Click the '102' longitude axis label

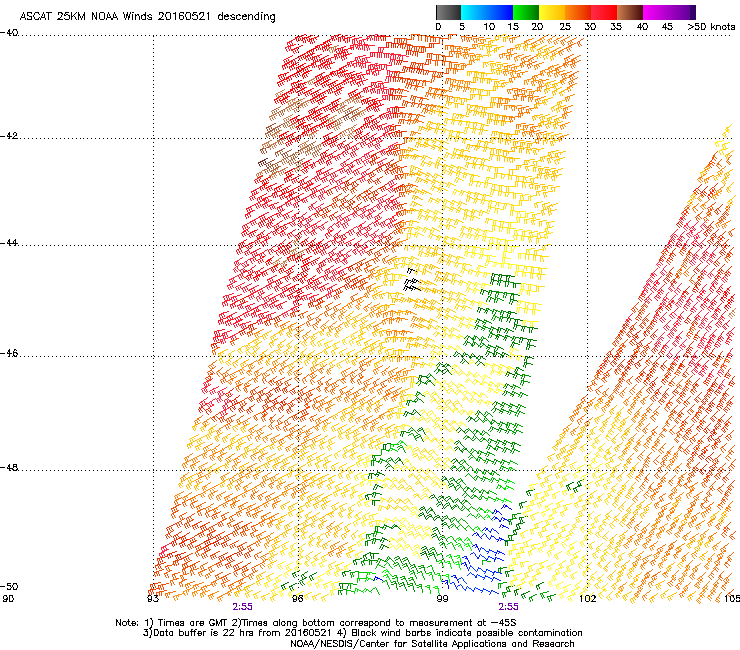click(588, 599)
